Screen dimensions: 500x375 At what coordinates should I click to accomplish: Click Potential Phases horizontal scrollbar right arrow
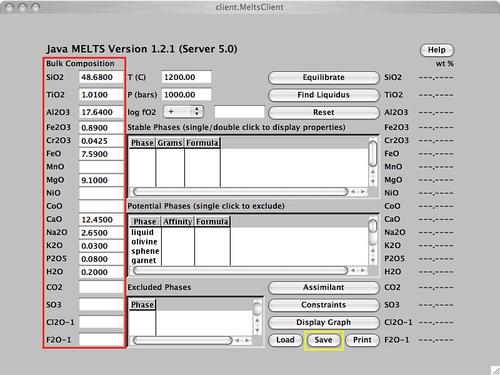[x=363, y=270]
